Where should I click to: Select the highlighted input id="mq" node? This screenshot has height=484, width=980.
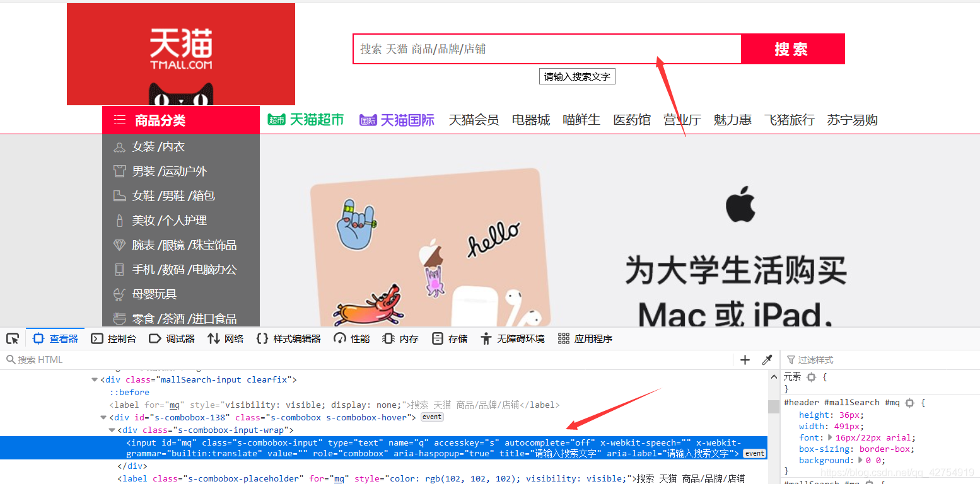[x=383, y=447]
